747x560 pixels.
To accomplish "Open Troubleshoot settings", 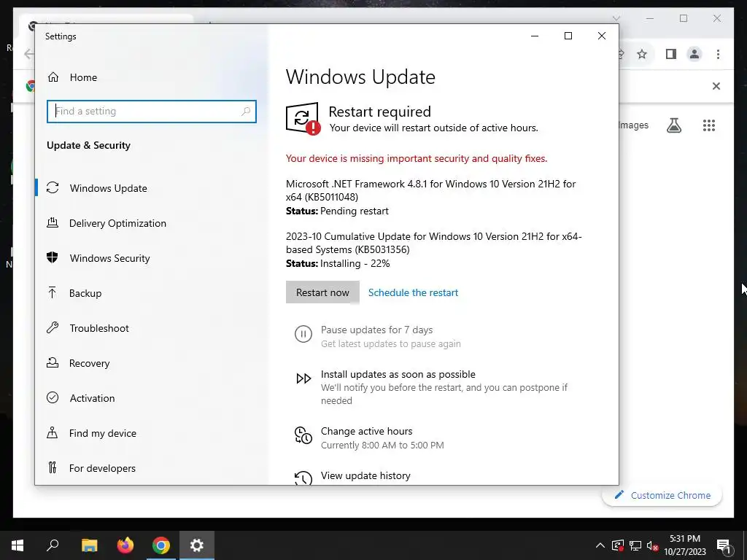I will [x=99, y=328].
